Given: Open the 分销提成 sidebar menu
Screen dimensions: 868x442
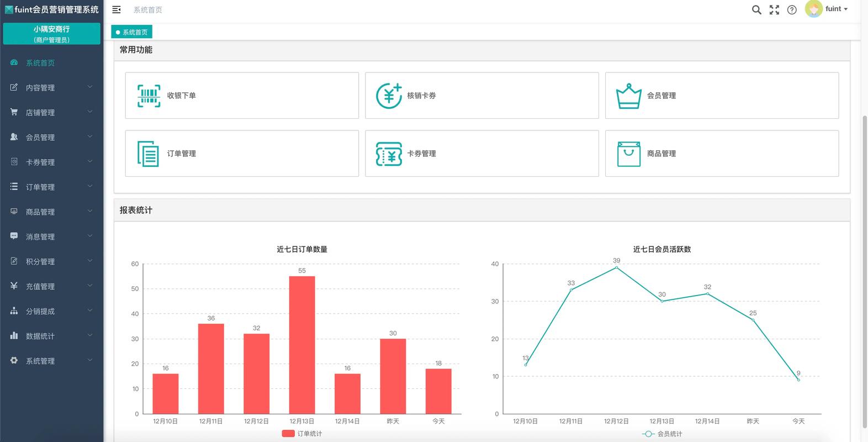Looking at the screenshot, I should click(51, 311).
